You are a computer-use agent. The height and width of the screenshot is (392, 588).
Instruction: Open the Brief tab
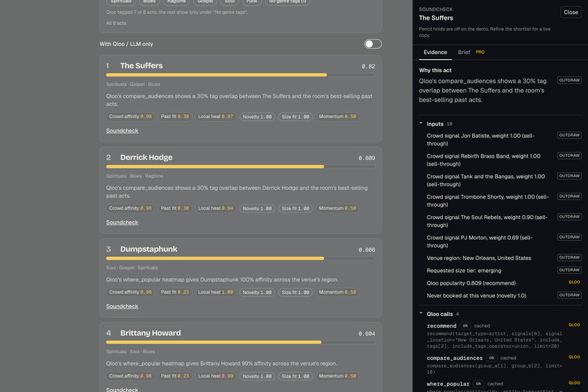463,52
